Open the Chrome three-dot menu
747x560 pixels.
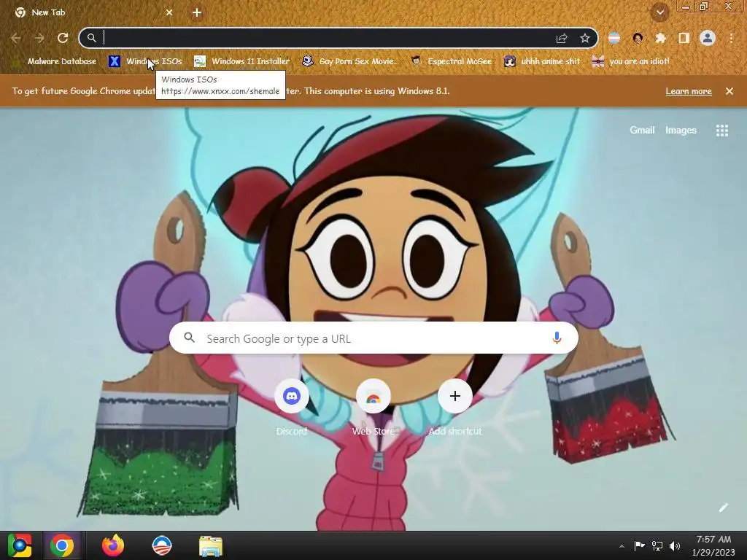pyautogui.click(x=731, y=38)
